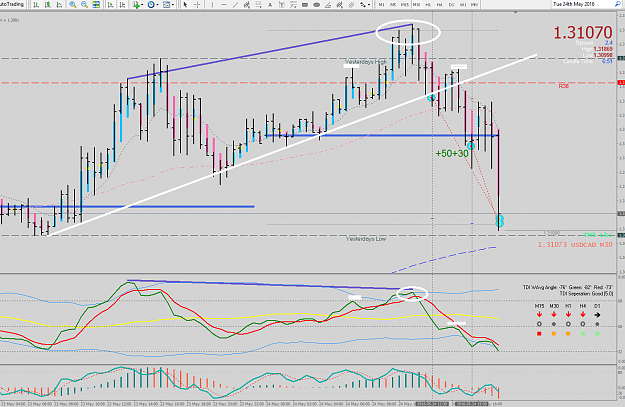Image resolution: width=625 pixels, height=407 pixels.
Task: Click the 1.31073 USDCAD M30 label
Action: [x=575, y=244]
